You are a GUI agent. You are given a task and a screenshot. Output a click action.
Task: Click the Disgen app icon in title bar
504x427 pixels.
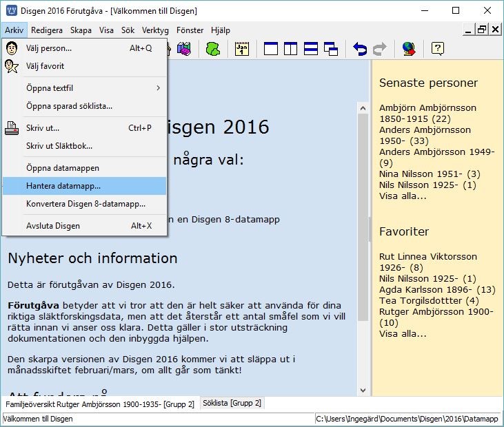[x=12, y=10]
